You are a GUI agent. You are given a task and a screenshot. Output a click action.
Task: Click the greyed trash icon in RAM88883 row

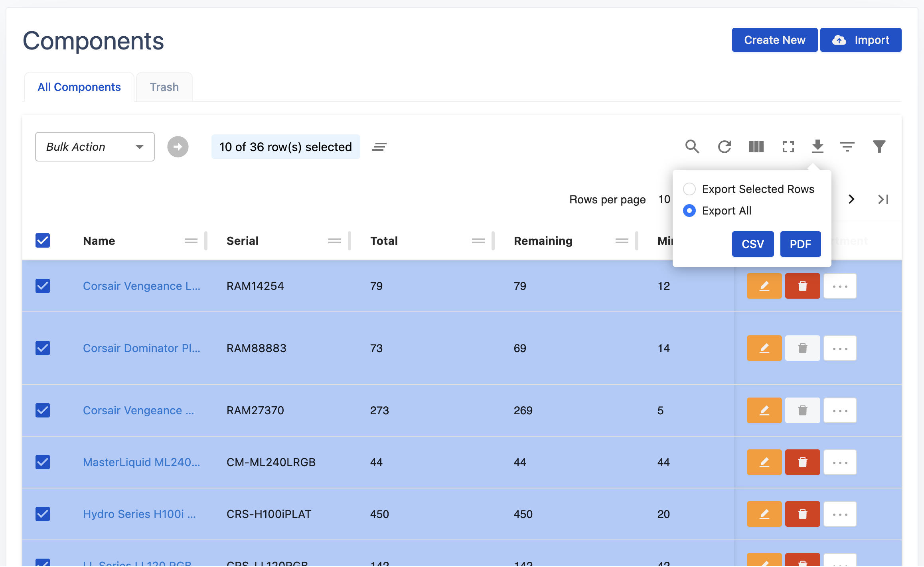pyautogui.click(x=802, y=348)
